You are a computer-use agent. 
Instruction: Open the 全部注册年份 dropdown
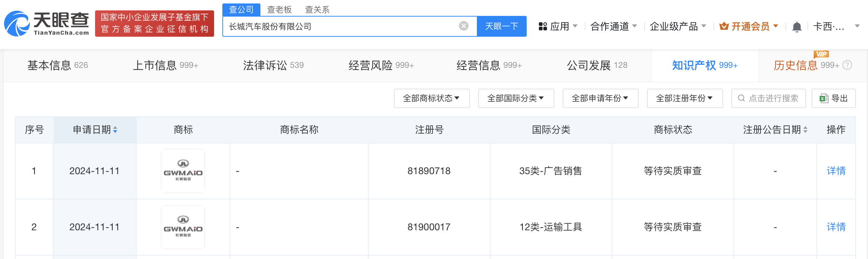(x=684, y=98)
